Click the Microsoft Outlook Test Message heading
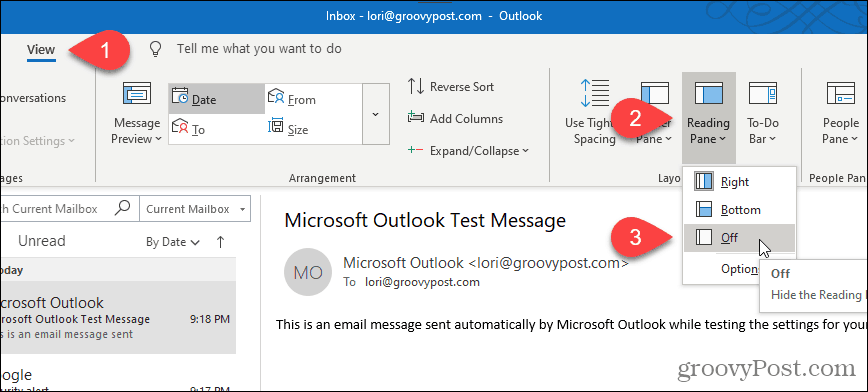Viewport: 868px width, 392px height. 425,221
